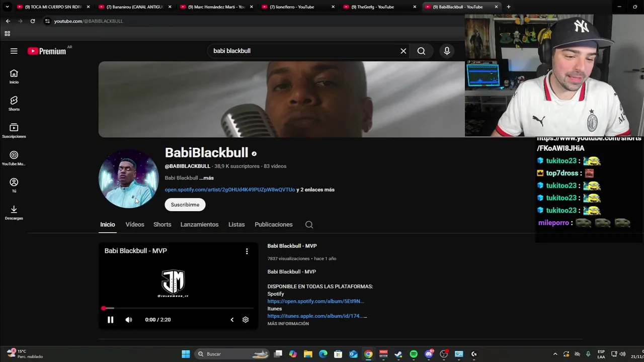Click the YouTube Premium logo

[47, 51]
